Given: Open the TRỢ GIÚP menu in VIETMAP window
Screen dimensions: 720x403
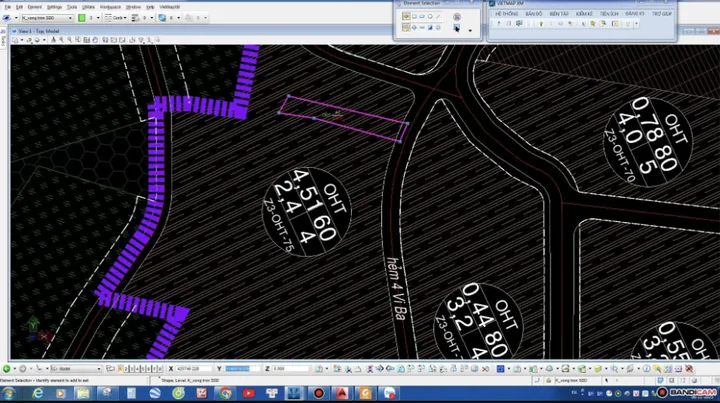Looking at the screenshot, I should tap(662, 14).
